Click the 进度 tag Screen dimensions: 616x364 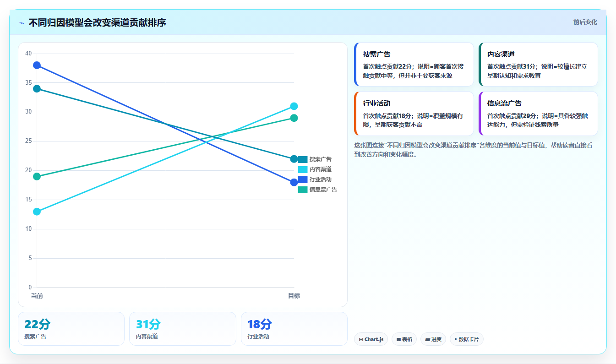tap(433, 339)
